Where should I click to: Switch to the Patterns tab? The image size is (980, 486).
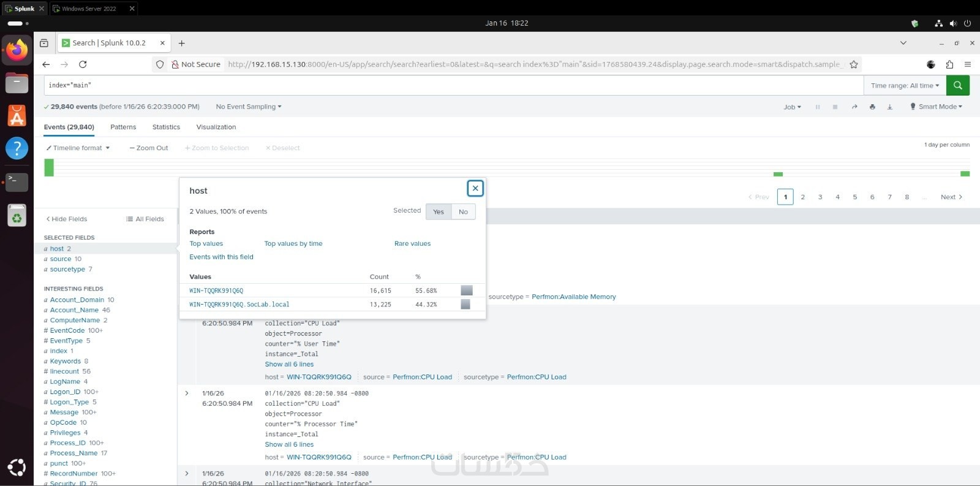[x=123, y=127]
